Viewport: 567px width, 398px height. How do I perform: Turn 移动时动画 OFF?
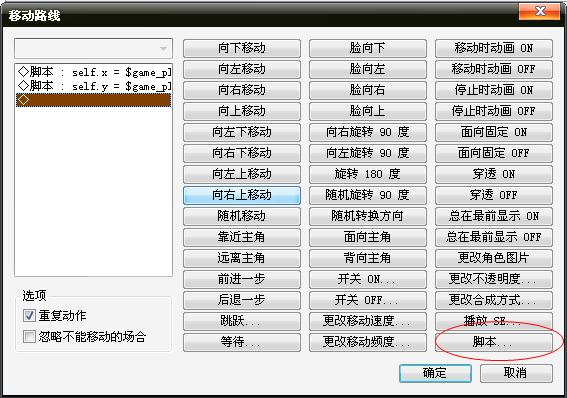494,69
